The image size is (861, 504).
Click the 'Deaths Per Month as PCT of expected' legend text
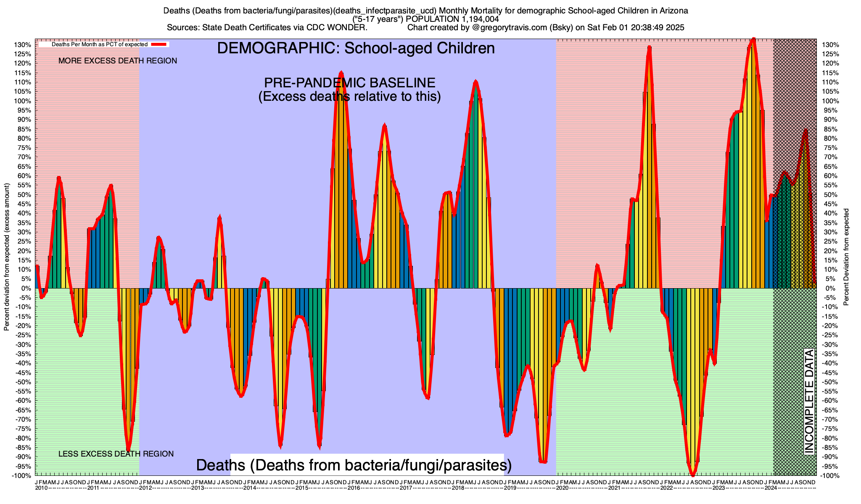[x=99, y=44]
